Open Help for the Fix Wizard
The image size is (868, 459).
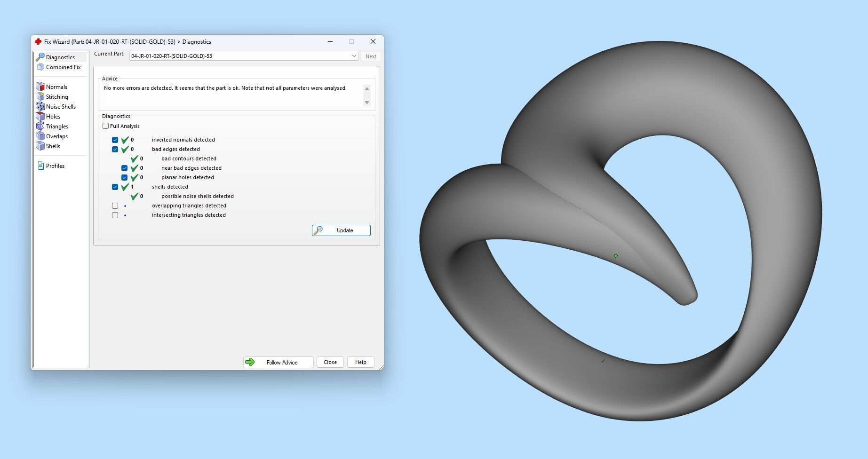click(x=360, y=362)
